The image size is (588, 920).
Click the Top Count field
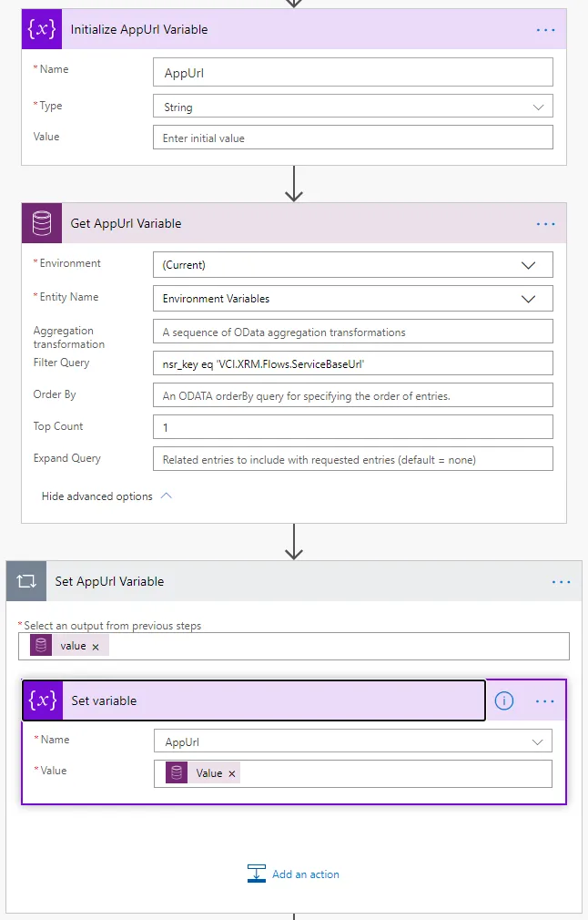(x=352, y=427)
